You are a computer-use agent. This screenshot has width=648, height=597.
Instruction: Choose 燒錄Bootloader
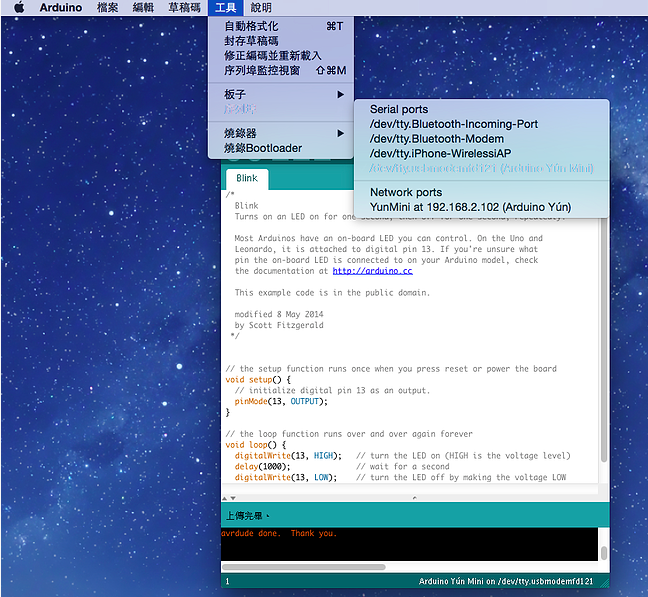click(281, 148)
